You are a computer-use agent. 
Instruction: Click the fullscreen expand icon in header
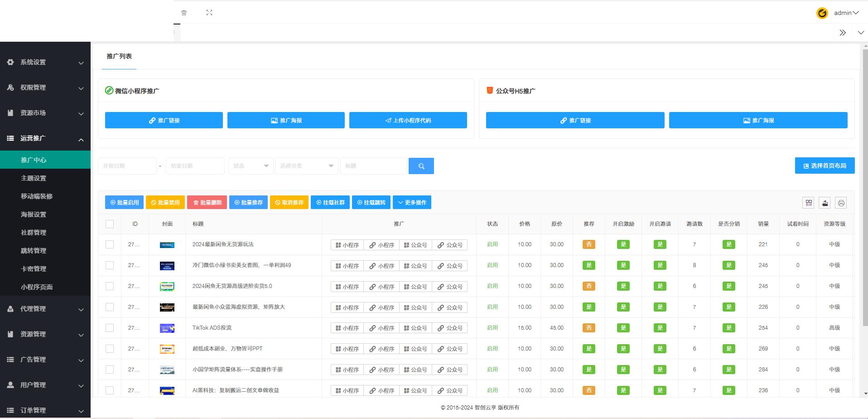pos(209,13)
